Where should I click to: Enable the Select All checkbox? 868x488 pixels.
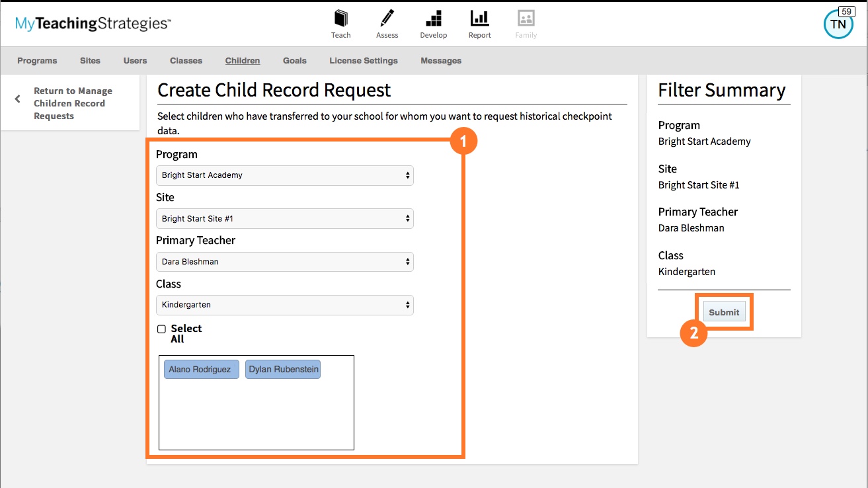(161, 329)
